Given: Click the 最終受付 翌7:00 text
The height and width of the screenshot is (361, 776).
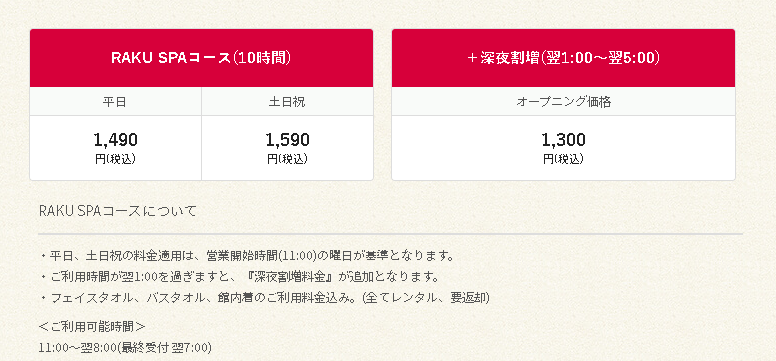Looking at the screenshot, I should pos(165,348).
